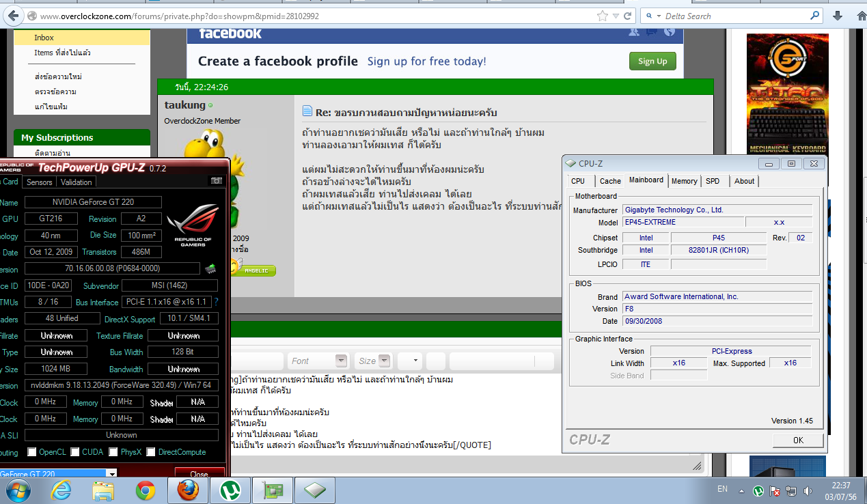Click the GPU-Z screenshot camera icon
Viewport: 867px width, 504px height.
pos(217,181)
